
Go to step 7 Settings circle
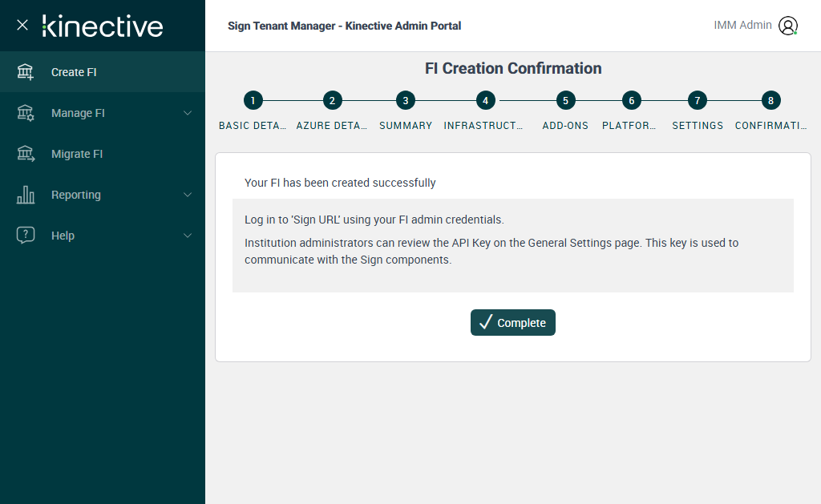click(698, 100)
